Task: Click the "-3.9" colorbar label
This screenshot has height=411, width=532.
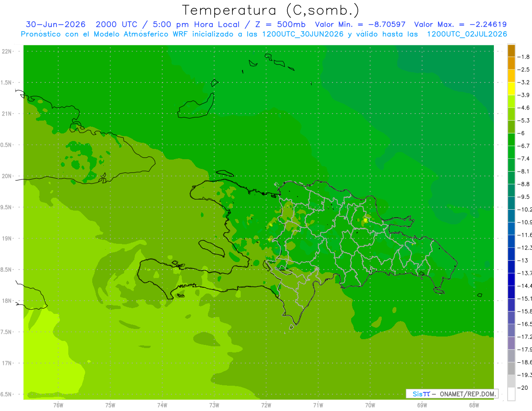Action: (x=524, y=95)
